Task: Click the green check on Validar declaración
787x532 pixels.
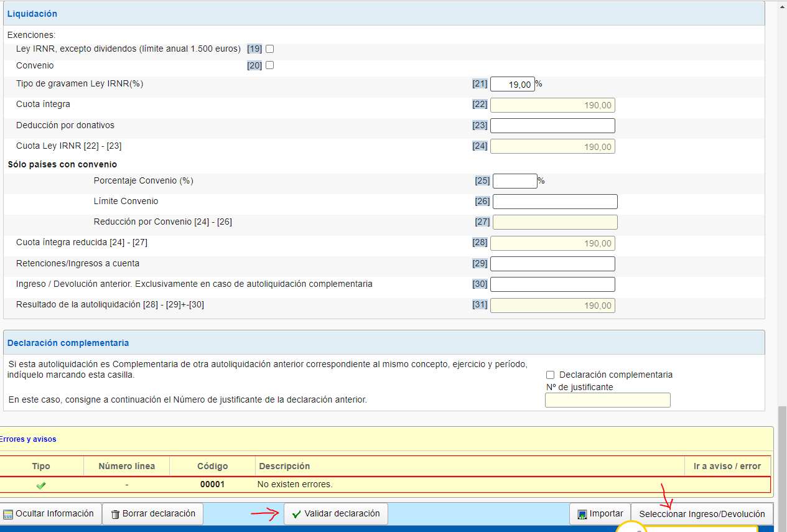Action: (x=296, y=515)
